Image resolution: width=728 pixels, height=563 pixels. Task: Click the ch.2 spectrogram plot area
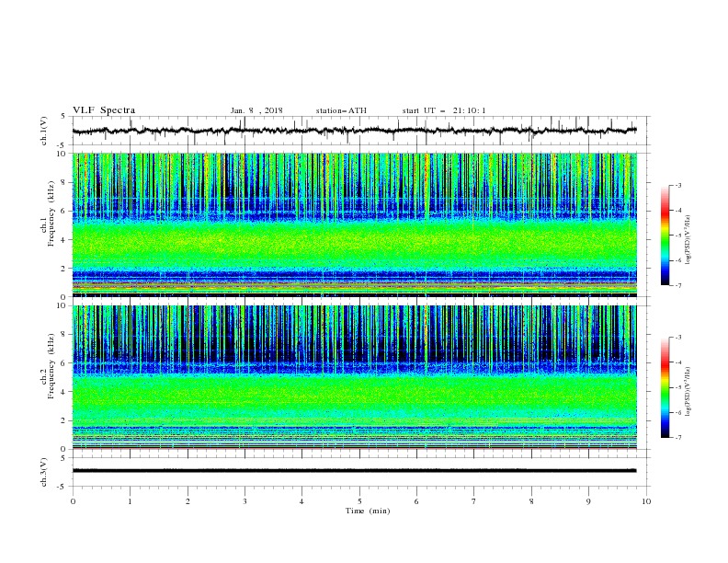pyautogui.click(x=355, y=377)
